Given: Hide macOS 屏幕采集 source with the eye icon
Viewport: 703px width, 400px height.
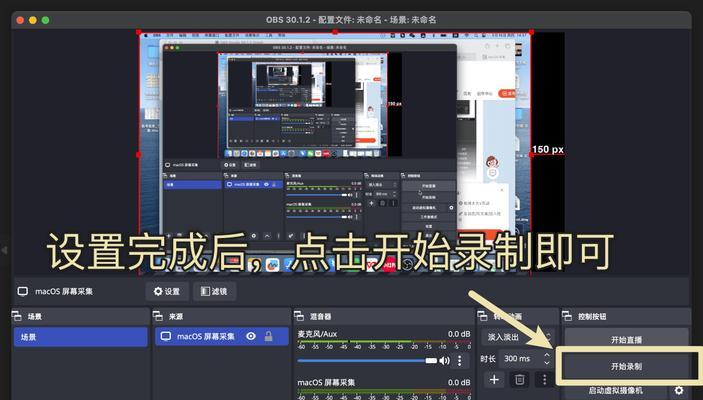Looking at the screenshot, I should (x=251, y=336).
